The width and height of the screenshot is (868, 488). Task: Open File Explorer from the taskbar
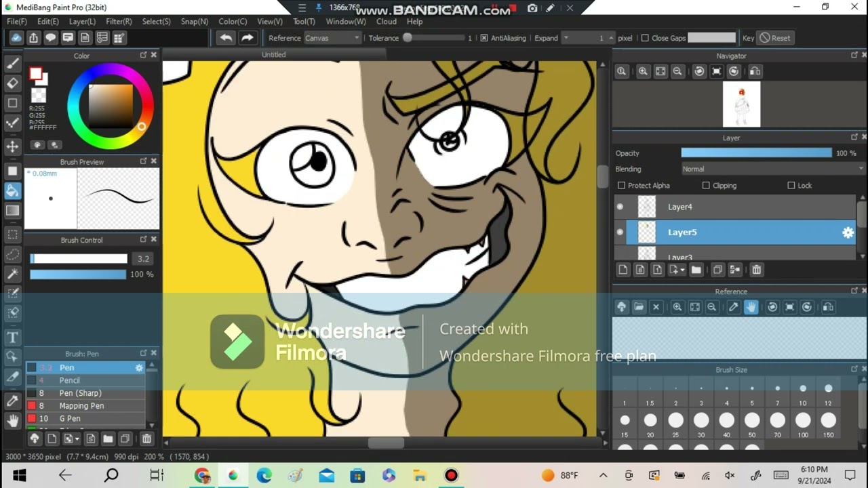click(420, 475)
